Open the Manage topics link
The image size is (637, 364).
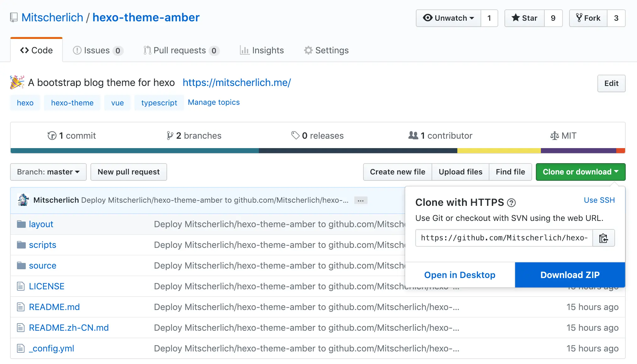(x=214, y=102)
